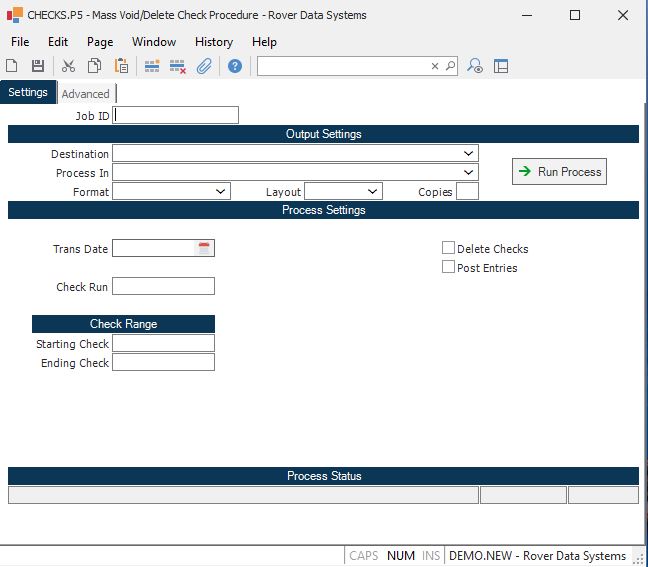This screenshot has height=567, width=648.
Task: Switch to the Advanced tab
Action: [x=86, y=94]
